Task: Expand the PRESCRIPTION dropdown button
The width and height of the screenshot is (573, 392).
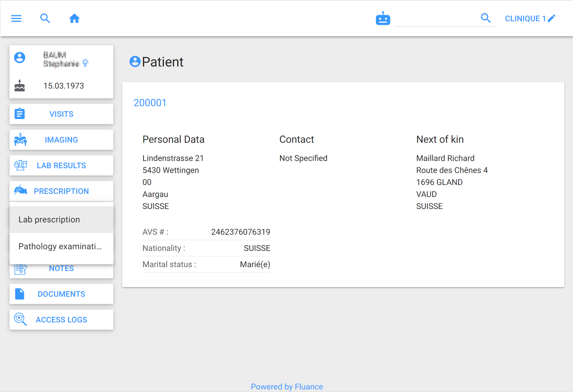Action: click(61, 191)
